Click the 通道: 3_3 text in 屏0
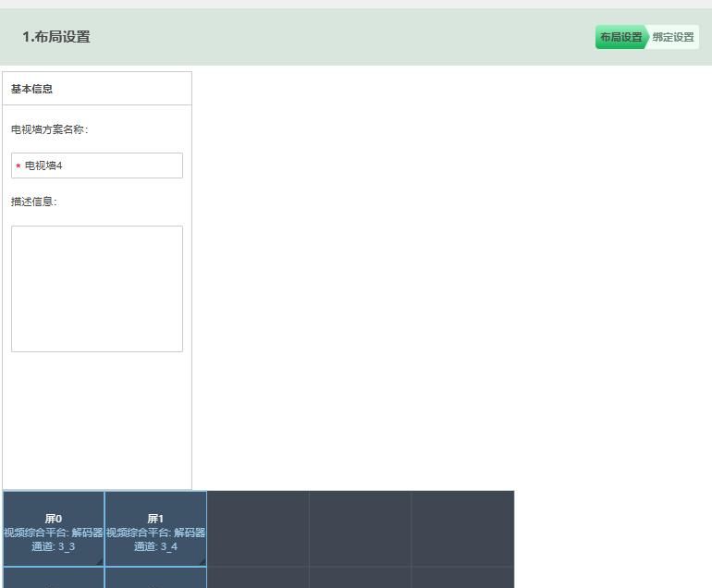712x588 pixels. tap(53, 546)
